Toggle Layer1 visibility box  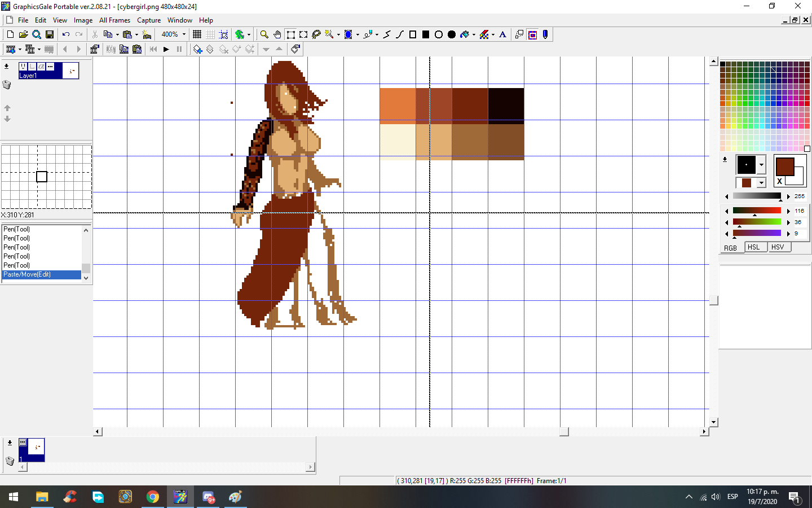click(23, 67)
